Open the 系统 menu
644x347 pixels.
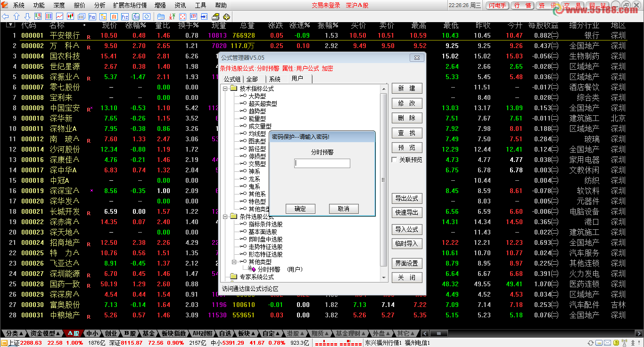19,5
